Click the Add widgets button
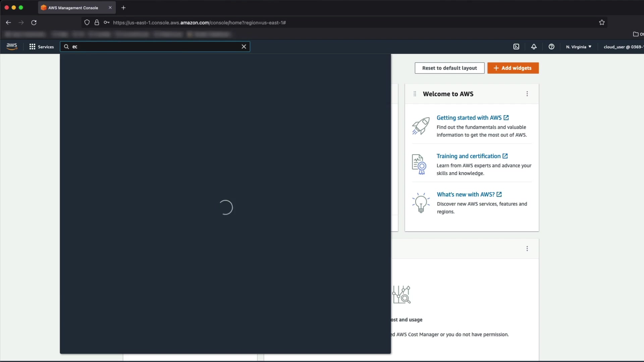644x362 pixels. click(513, 68)
